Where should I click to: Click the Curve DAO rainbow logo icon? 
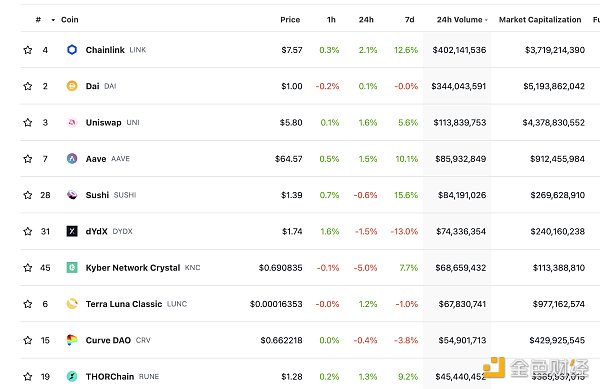72,340
